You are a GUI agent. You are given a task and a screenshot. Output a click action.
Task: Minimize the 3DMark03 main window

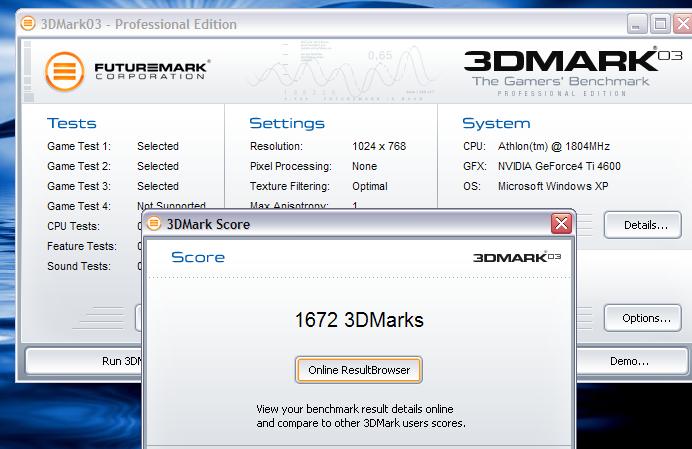pos(637,24)
